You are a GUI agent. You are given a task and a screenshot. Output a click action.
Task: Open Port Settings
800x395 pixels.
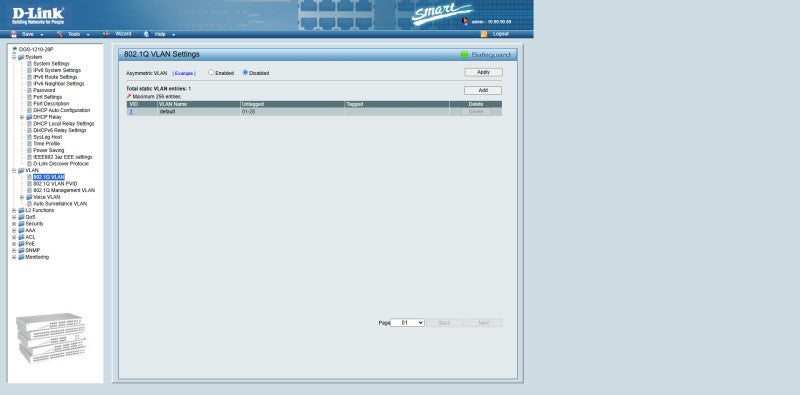click(x=47, y=97)
